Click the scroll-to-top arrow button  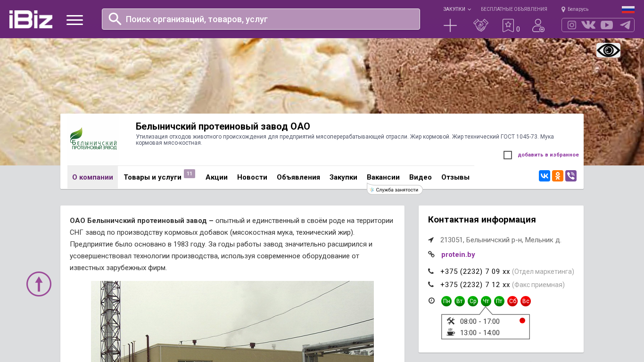pos(39,284)
